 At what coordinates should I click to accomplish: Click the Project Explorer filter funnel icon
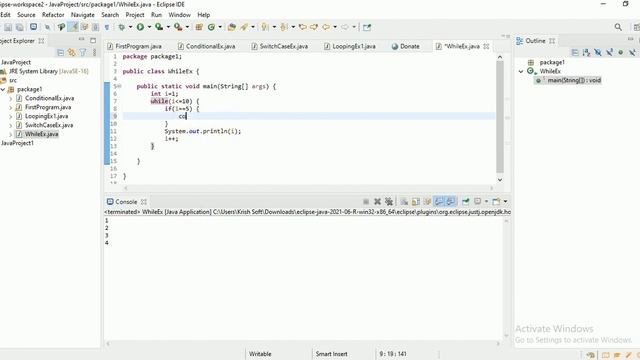(83, 53)
